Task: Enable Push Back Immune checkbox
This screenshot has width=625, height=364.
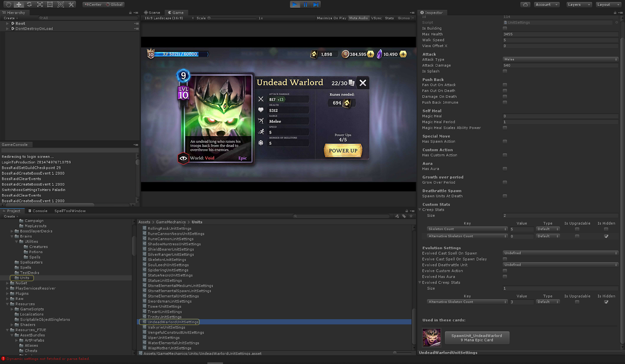Action: 505,103
